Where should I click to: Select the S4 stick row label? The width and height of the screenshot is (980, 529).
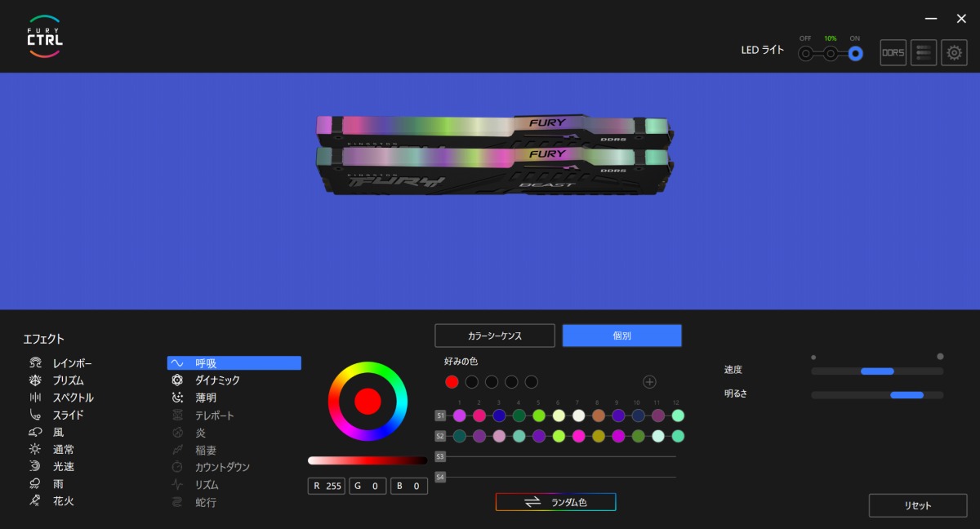coord(440,477)
